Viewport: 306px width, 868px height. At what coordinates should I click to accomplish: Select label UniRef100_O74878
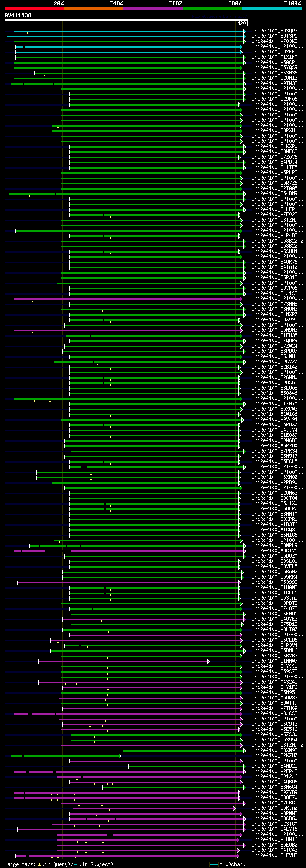(x=274, y=608)
